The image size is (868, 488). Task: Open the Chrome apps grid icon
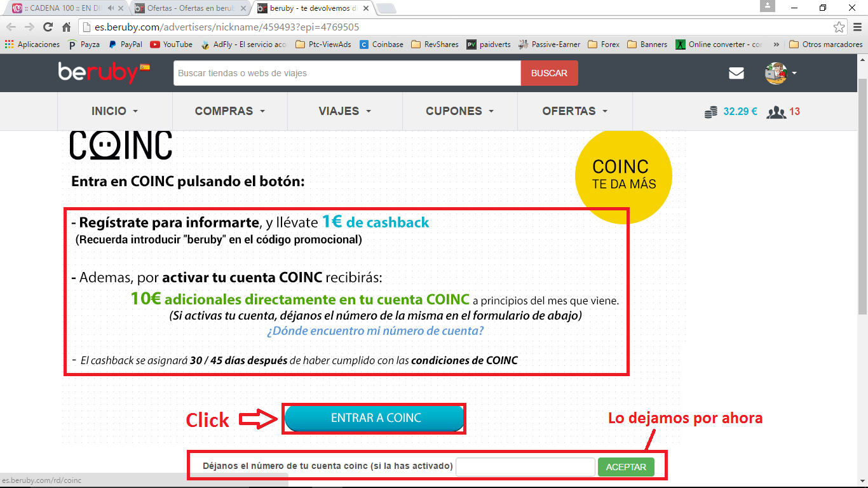pos(8,44)
